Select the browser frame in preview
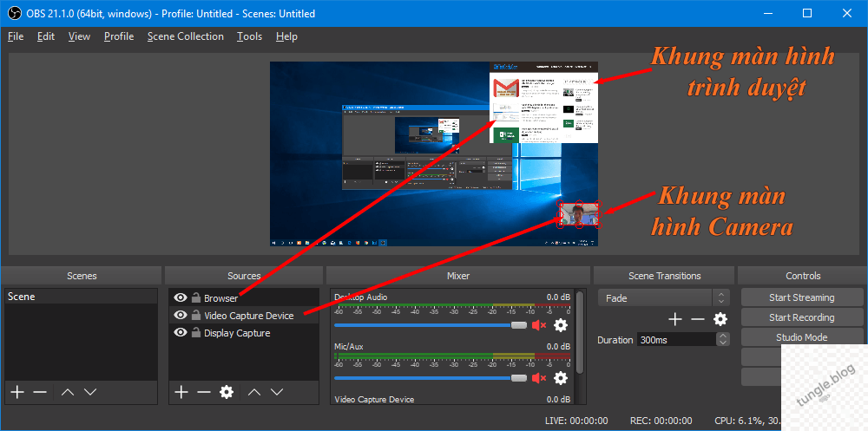Screen dimensions: 868x431 click(x=543, y=101)
